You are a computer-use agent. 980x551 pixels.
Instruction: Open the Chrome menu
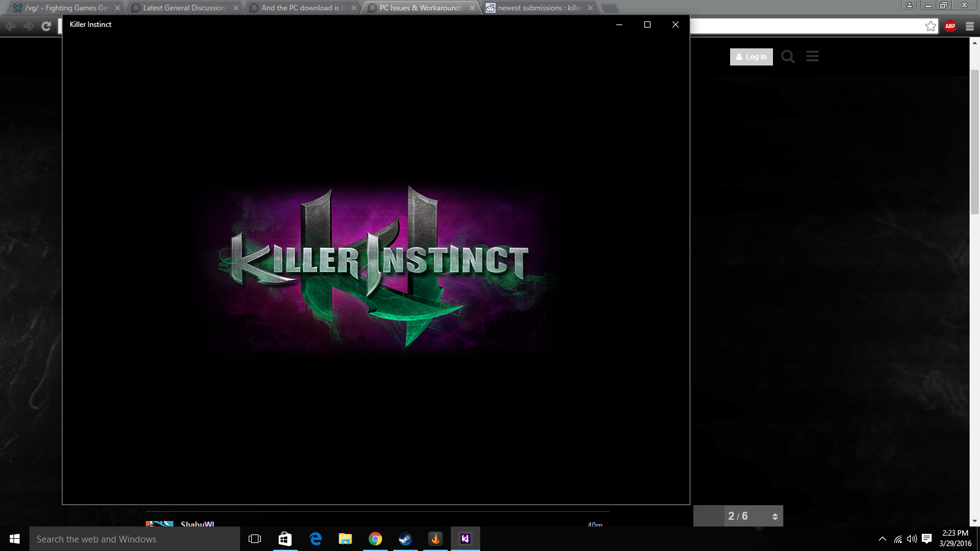click(x=970, y=26)
